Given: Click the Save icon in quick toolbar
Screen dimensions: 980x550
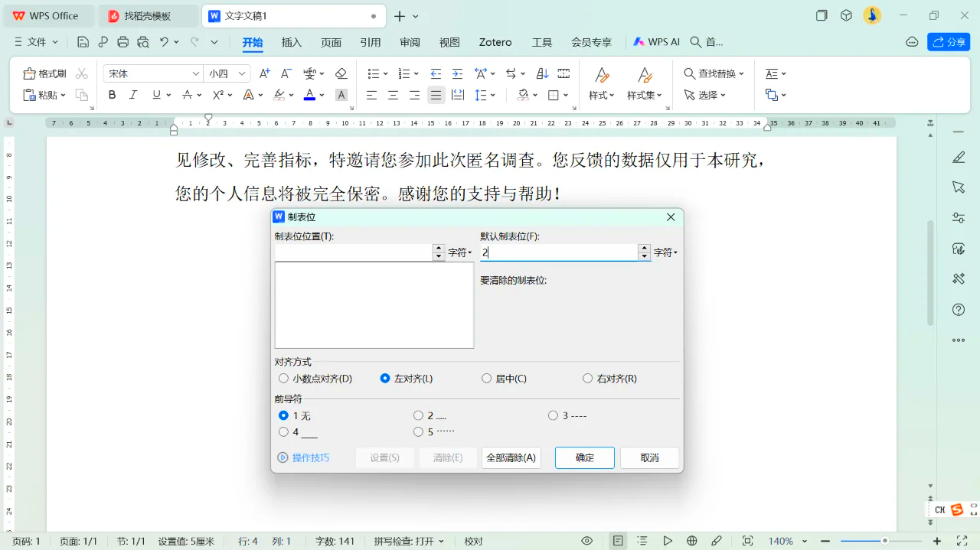Looking at the screenshot, I should [83, 42].
